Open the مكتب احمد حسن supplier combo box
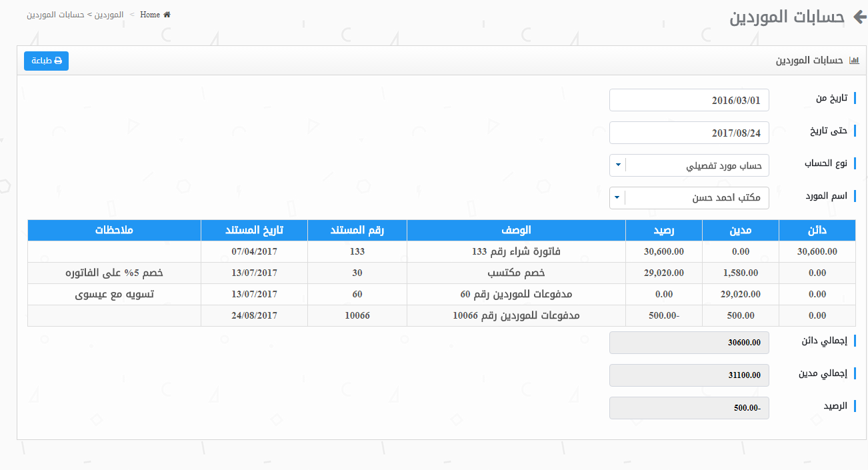This screenshot has width=868, height=470. click(x=697, y=198)
